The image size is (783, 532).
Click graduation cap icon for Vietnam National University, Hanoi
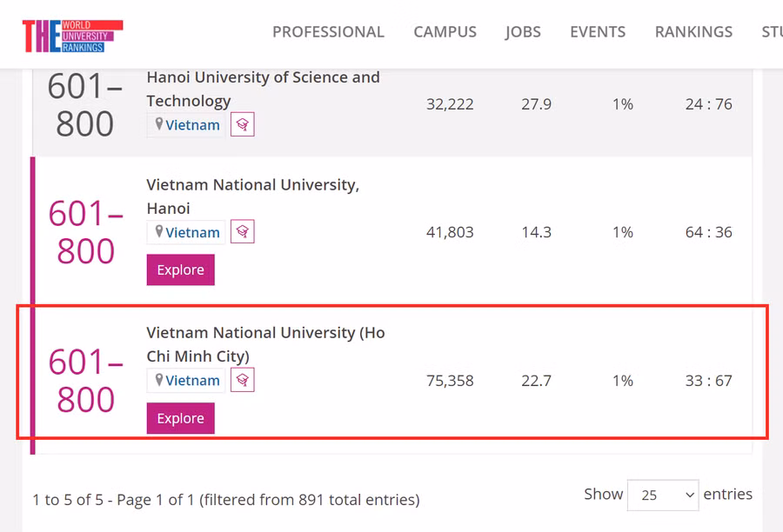(x=242, y=231)
